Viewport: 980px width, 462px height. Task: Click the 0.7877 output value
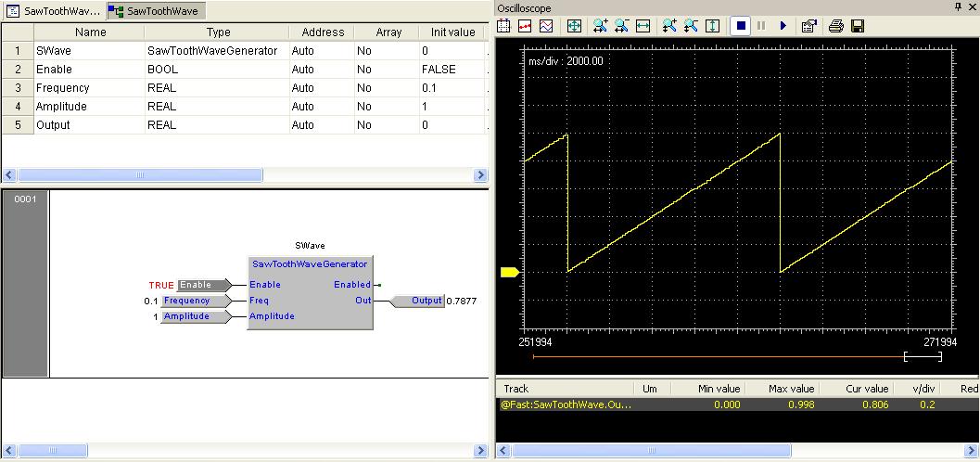462,301
